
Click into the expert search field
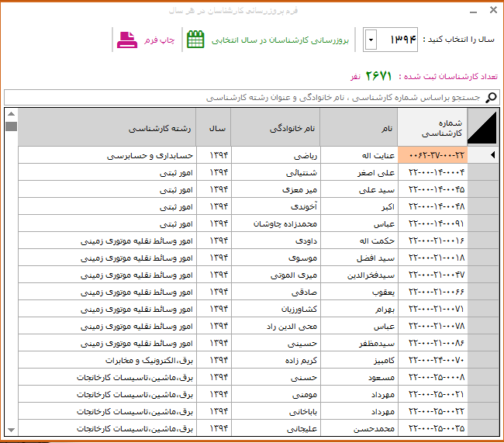point(252,98)
